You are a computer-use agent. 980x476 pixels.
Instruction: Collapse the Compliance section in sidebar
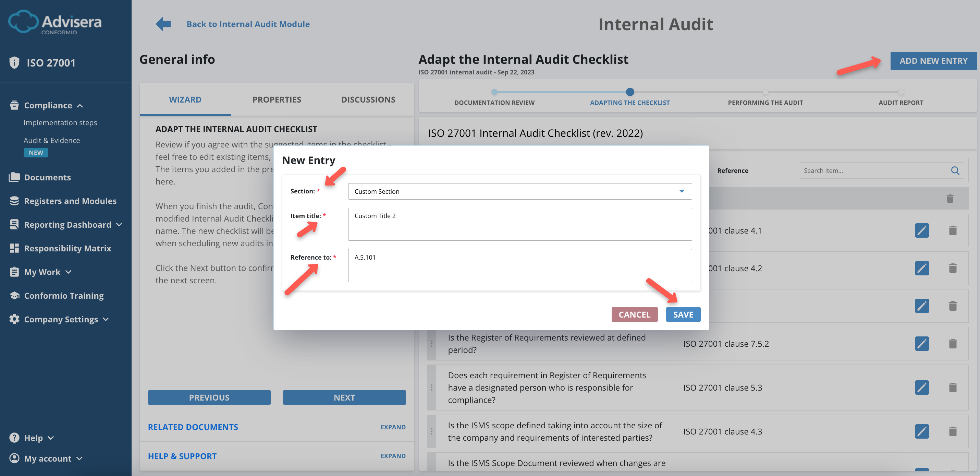click(80, 106)
